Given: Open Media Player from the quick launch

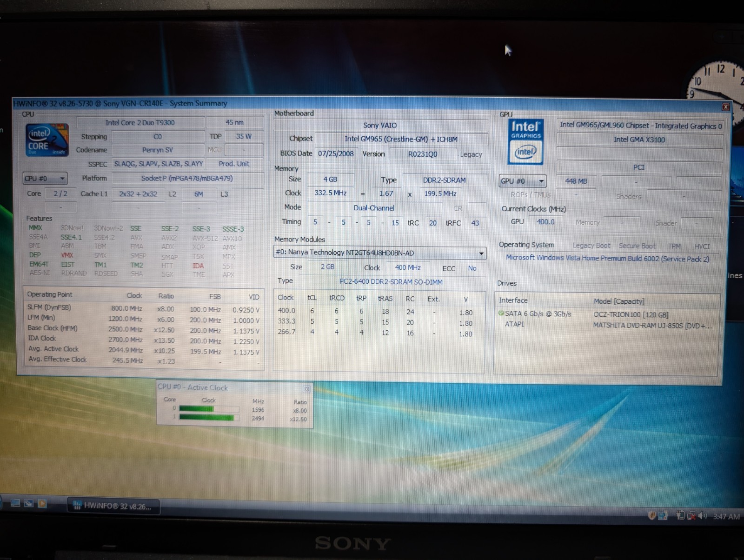Looking at the screenshot, I should tap(42, 503).
